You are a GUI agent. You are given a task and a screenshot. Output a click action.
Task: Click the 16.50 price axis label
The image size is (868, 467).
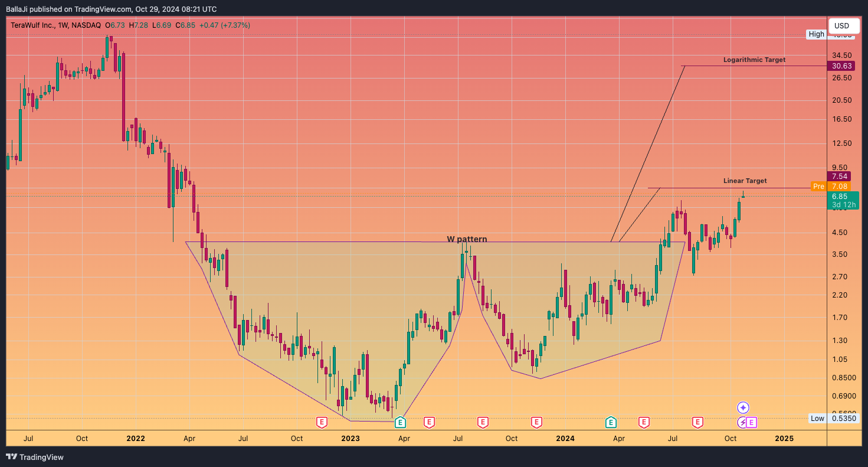point(841,119)
